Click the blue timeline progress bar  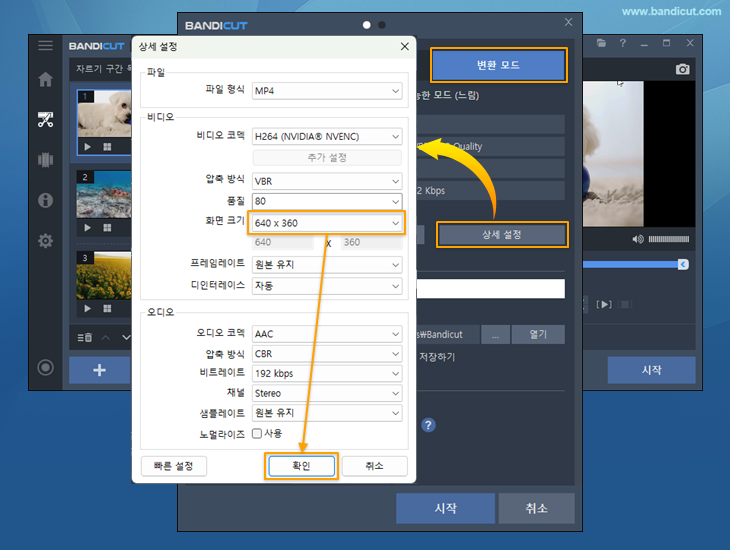point(630,265)
